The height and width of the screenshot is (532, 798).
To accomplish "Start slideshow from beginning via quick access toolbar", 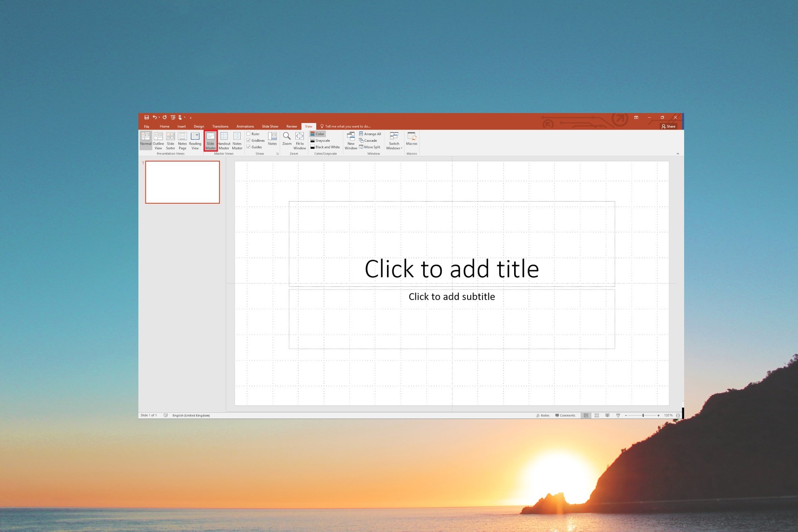I will pos(173,118).
